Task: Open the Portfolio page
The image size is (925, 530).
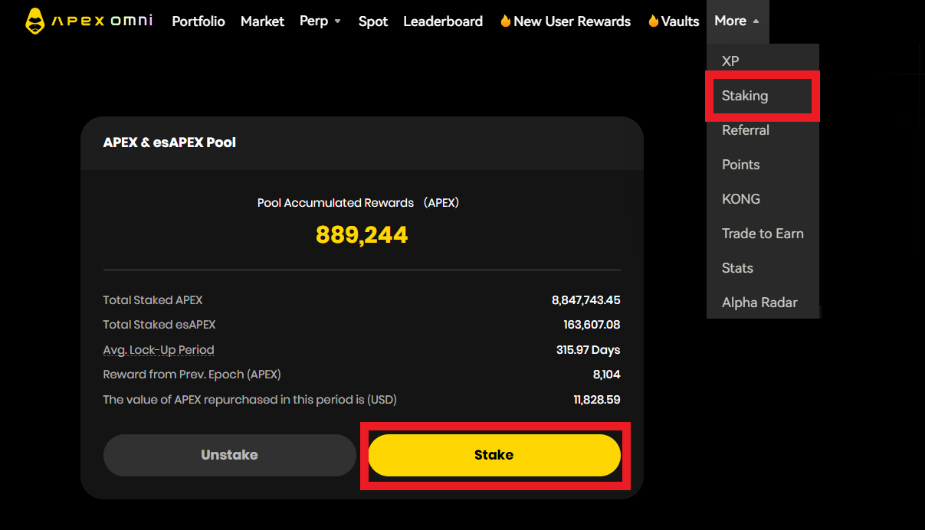Action: (198, 21)
